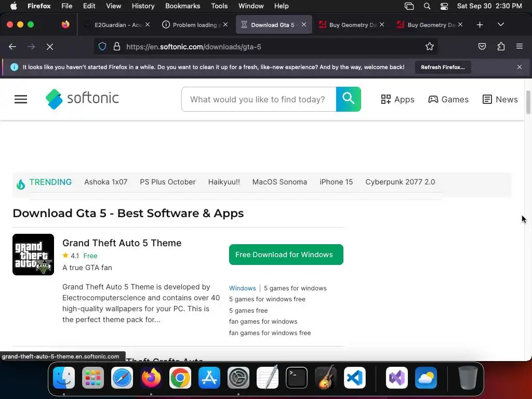
Task: Focus the Softonic search field
Action: pos(259,99)
